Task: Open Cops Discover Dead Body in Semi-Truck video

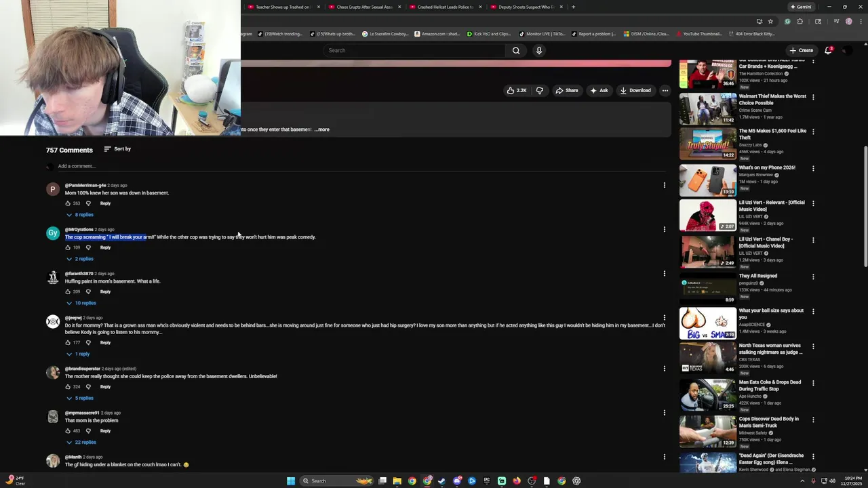Action: coord(769,422)
